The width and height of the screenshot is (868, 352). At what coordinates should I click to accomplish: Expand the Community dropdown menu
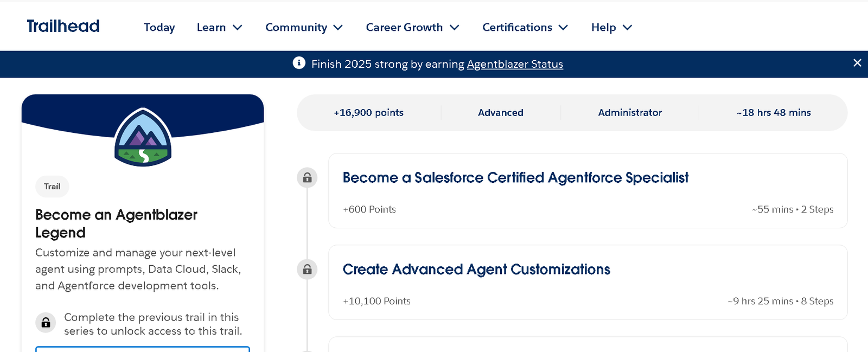coord(304,28)
